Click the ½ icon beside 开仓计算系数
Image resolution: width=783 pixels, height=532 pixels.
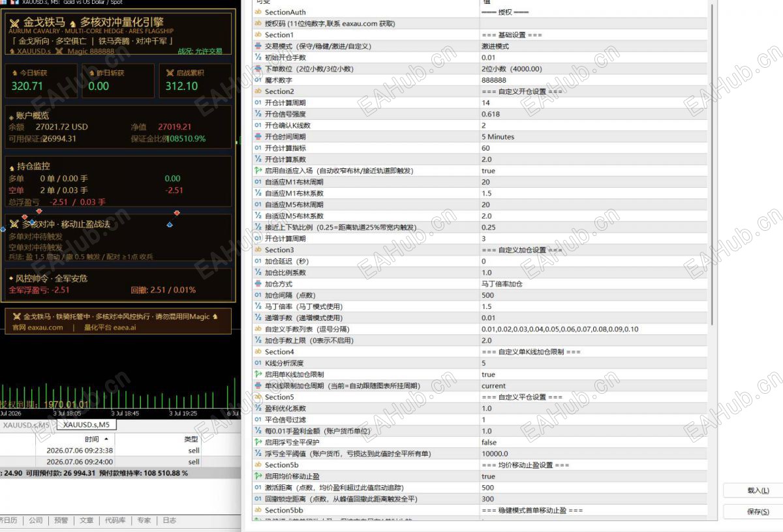(x=258, y=159)
